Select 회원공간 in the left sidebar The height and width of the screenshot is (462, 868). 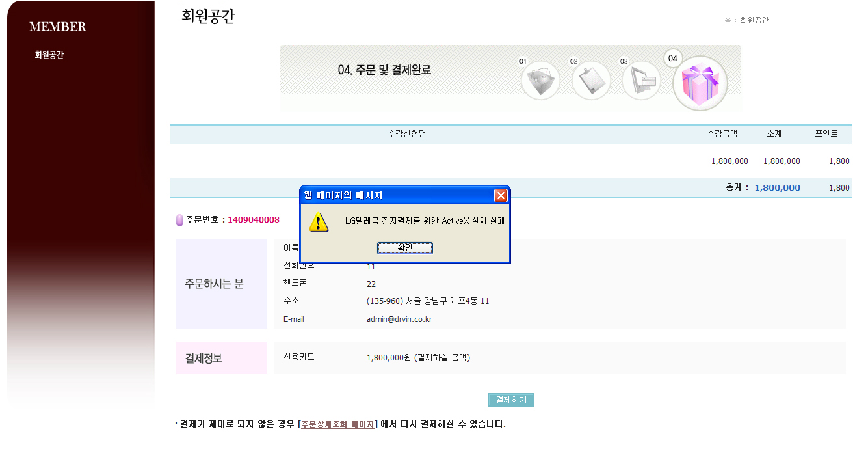[x=49, y=55]
